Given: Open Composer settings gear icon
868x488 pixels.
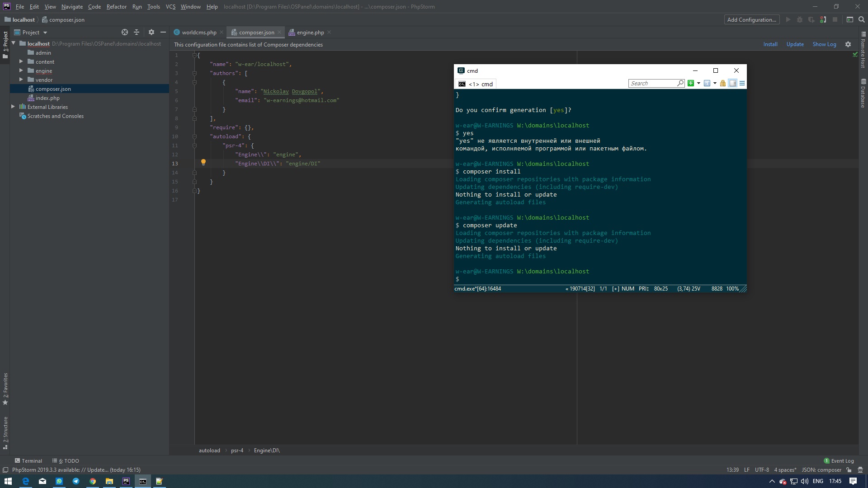Looking at the screenshot, I should [x=848, y=44].
